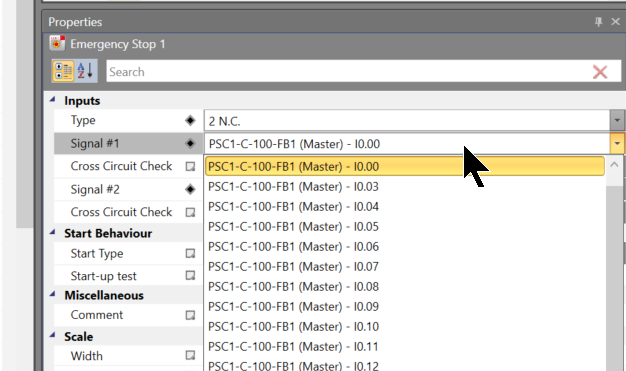The width and height of the screenshot is (626, 371).
Task: Pick Master I0.10 entry
Action: pyautogui.click(x=404, y=326)
